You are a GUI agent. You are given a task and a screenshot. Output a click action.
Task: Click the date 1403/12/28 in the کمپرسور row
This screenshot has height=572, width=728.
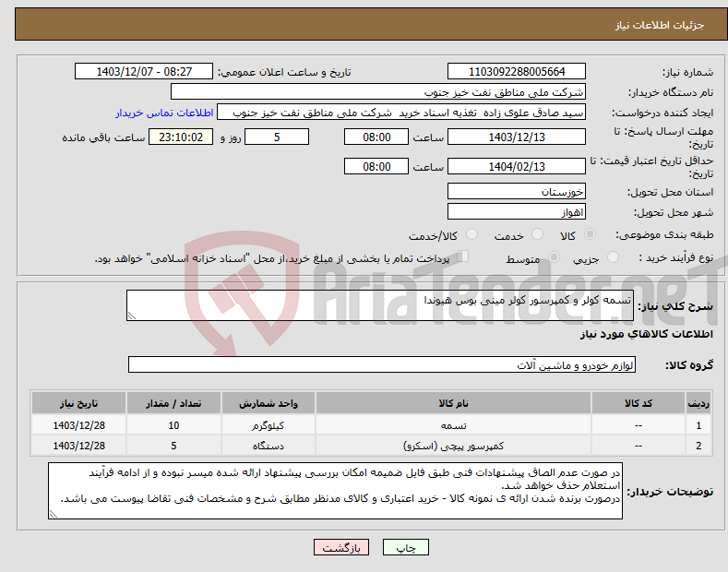[x=79, y=446]
